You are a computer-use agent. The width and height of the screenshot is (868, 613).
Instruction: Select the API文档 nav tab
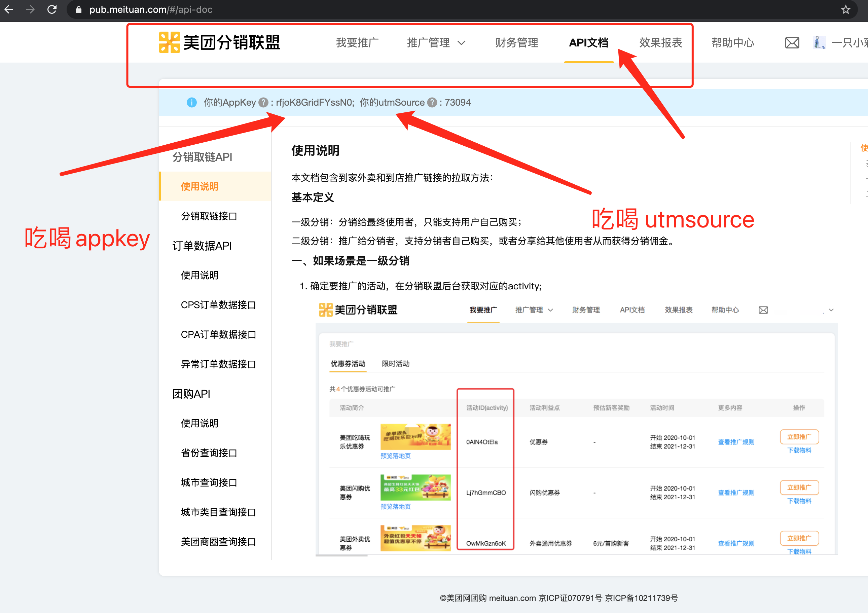click(x=589, y=43)
